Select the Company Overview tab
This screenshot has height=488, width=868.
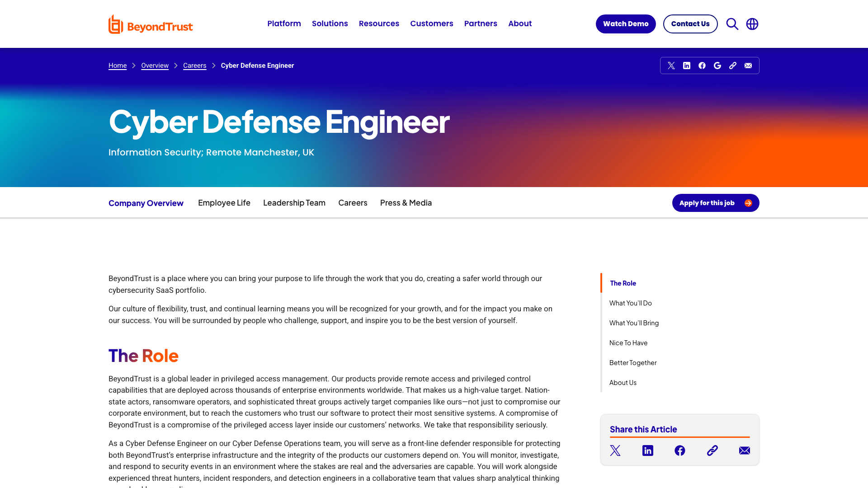tap(146, 203)
